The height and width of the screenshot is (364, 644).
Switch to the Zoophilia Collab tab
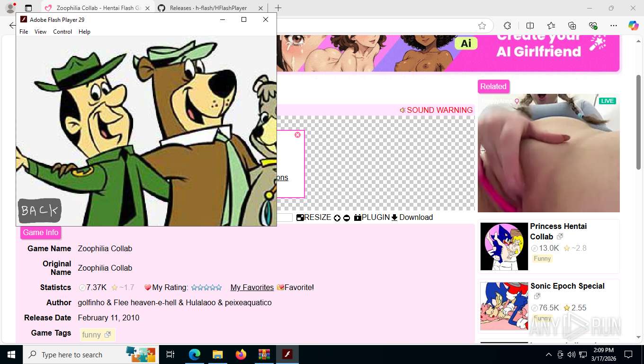pyautogui.click(x=98, y=8)
